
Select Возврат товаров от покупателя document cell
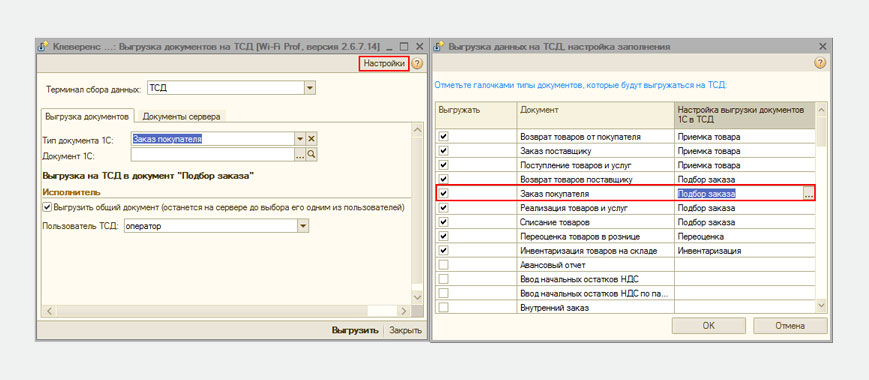[x=596, y=136]
